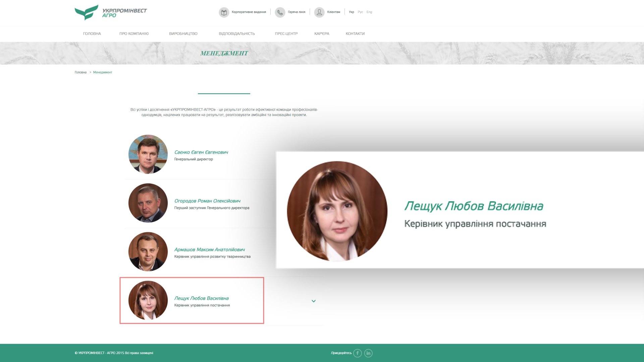Open the Виробництво menu item
Viewport: 644px width, 362px height.
point(183,34)
